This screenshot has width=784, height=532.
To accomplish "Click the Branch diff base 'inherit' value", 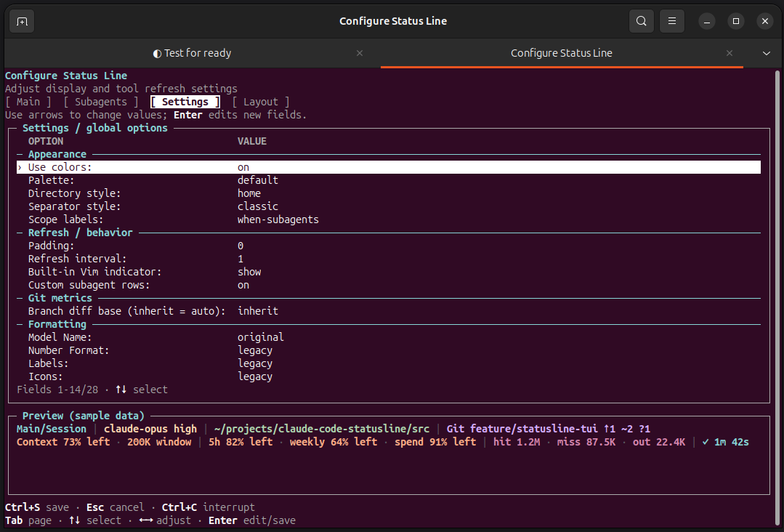I will coord(258,311).
